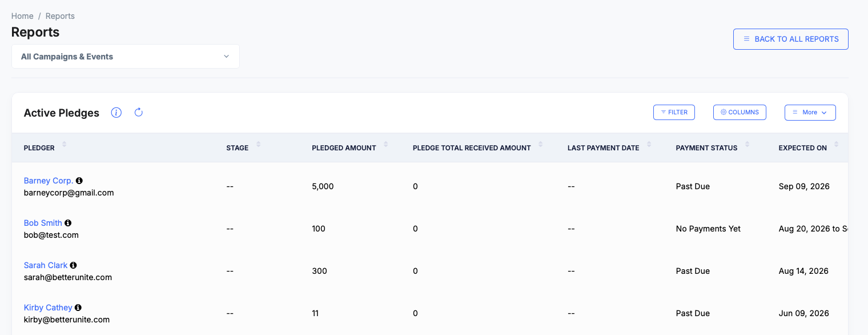This screenshot has height=335, width=868.
Task: Click pledged amount 100
Action: click(319, 229)
